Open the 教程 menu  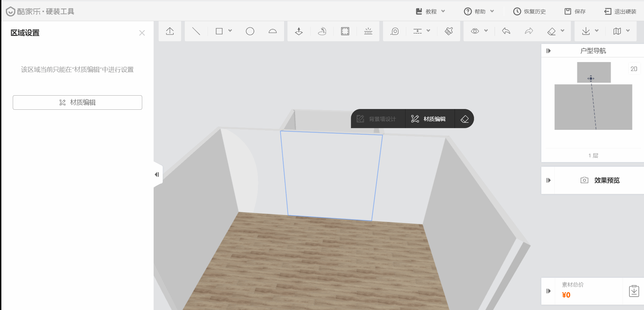(431, 11)
